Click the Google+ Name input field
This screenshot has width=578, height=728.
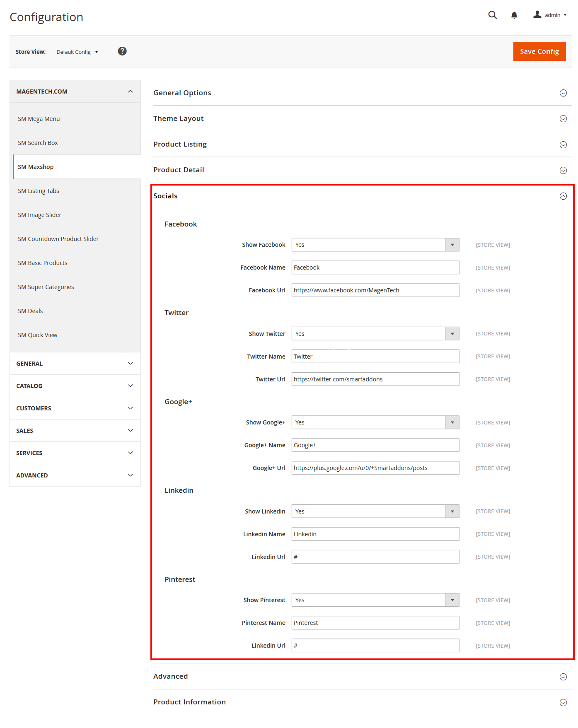(375, 445)
